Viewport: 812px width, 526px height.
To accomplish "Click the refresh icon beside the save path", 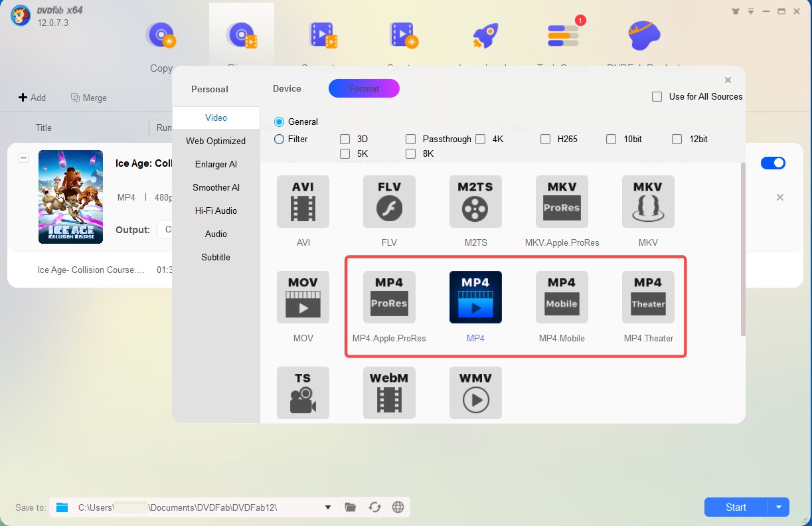I will tap(374, 507).
